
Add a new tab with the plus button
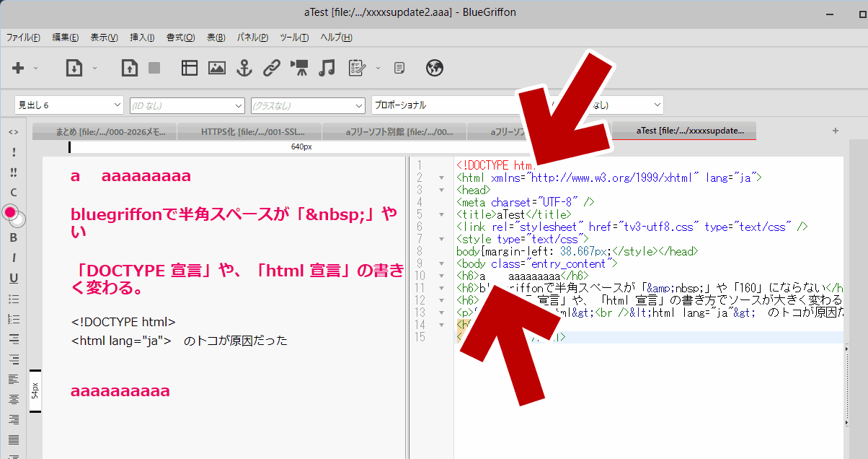click(x=836, y=131)
